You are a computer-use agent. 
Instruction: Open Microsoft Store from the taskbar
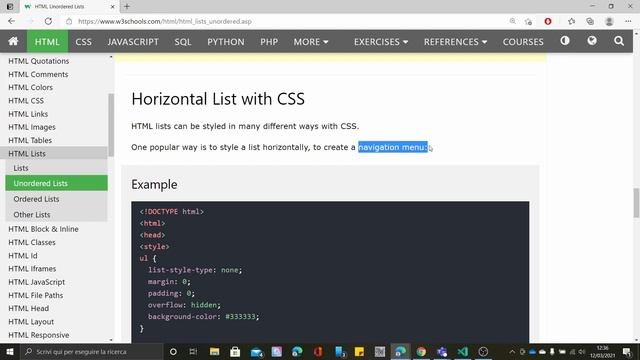(235, 351)
